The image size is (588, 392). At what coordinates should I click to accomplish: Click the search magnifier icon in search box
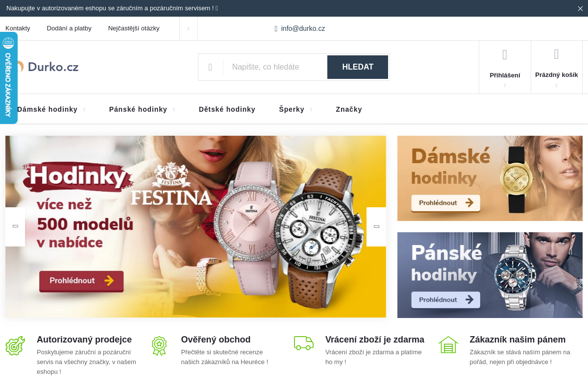click(210, 67)
